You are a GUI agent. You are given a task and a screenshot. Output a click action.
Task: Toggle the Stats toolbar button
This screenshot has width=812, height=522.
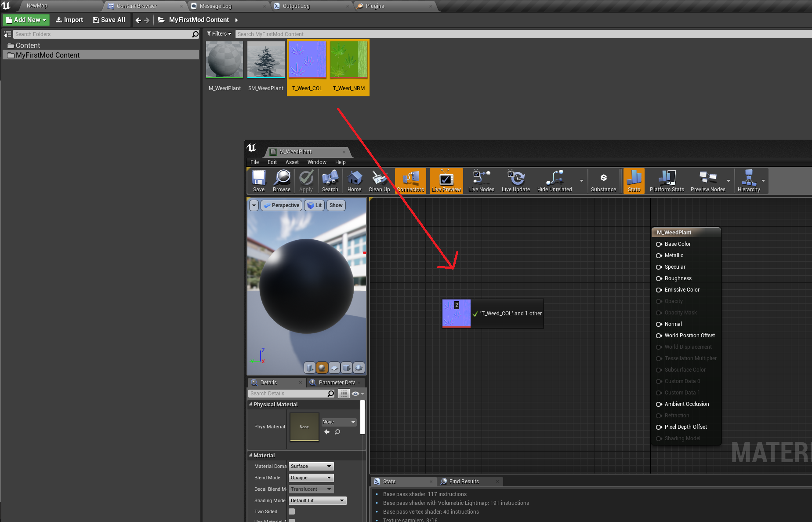pyautogui.click(x=634, y=181)
